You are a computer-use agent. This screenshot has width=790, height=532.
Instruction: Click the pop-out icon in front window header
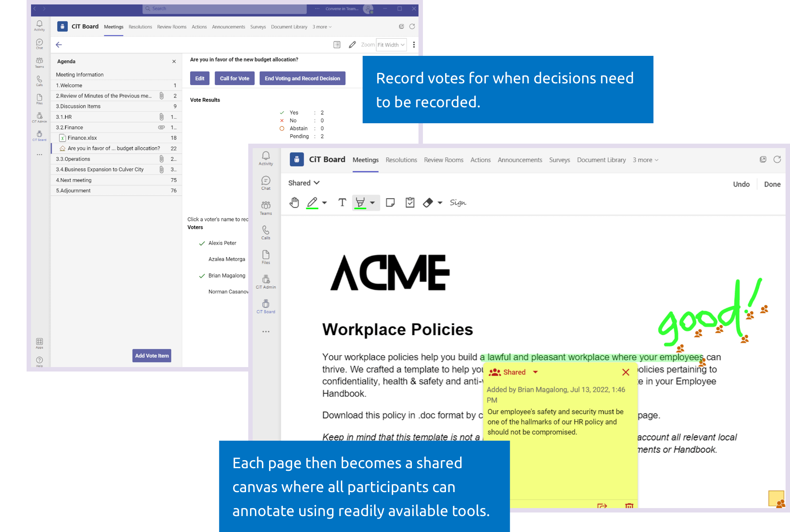point(763,160)
